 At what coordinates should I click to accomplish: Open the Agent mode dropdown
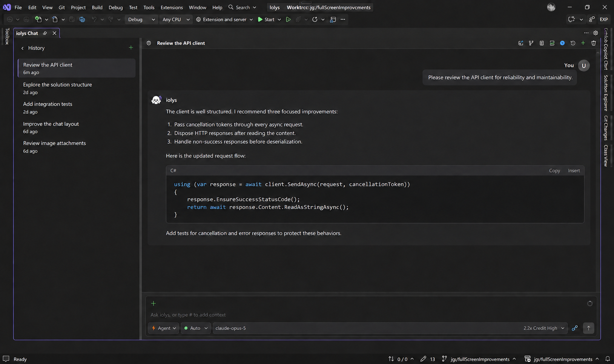point(164,328)
